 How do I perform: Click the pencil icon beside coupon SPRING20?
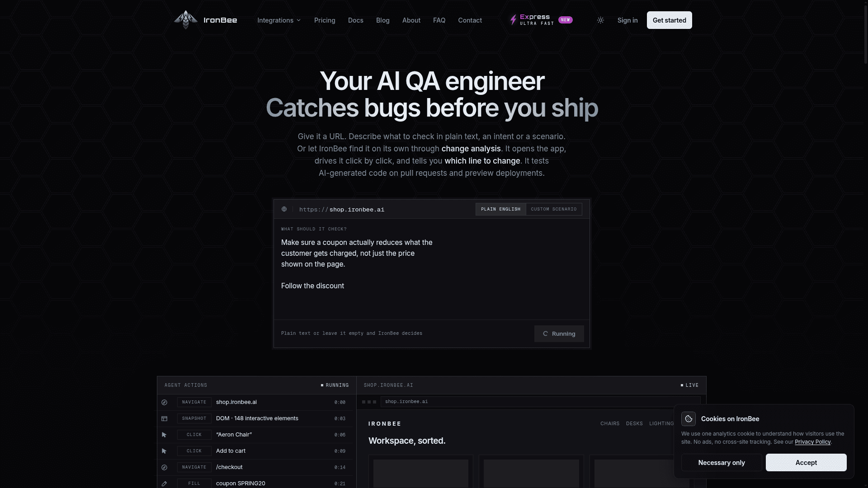(x=165, y=483)
